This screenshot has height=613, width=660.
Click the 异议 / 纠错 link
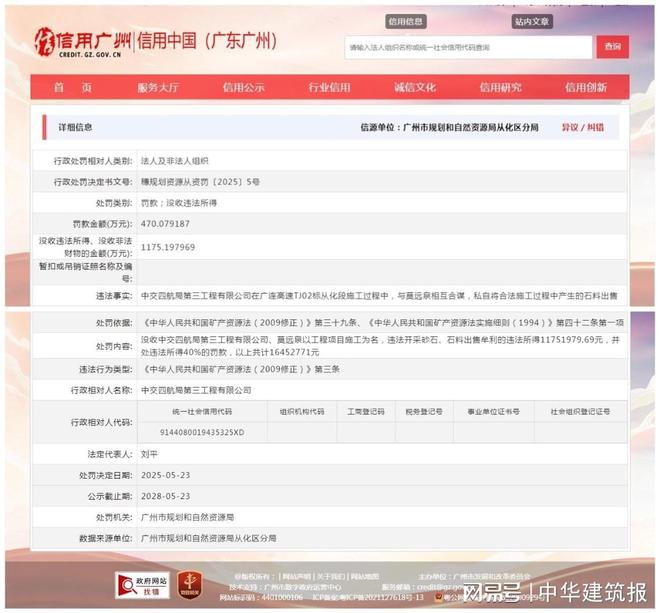point(583,127)
